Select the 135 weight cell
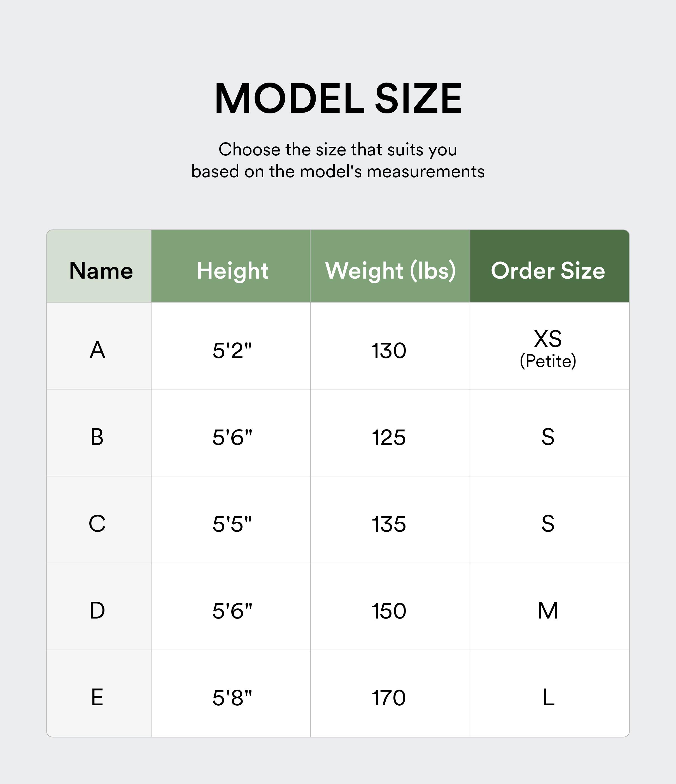 pos(389,524)
